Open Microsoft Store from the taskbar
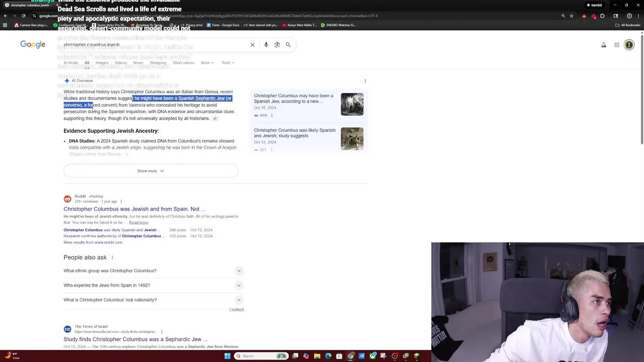This screenshot has height=362, width=644. pos(339,356)
